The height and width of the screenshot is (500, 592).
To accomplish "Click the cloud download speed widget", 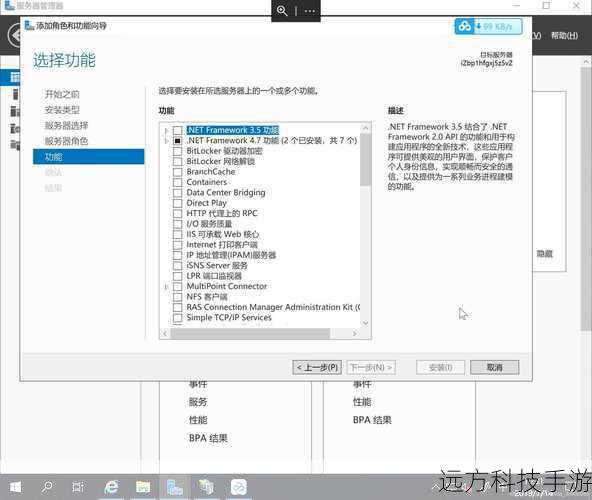I will (x=489, y=27).
